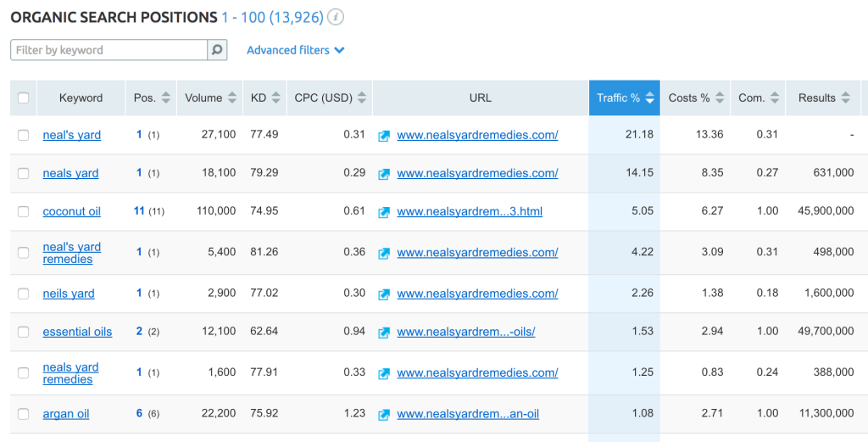Image resolution: width=868 pixels, height=442 pixels.
Task: Open external link icon for neal's yard row
Action: [384, 136]
